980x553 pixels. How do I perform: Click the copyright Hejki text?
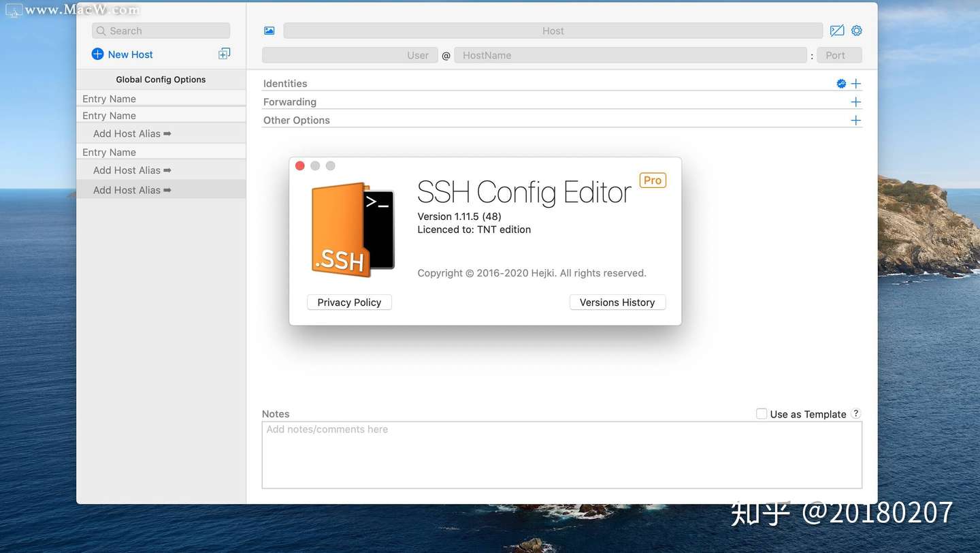(x=532, y=273)
